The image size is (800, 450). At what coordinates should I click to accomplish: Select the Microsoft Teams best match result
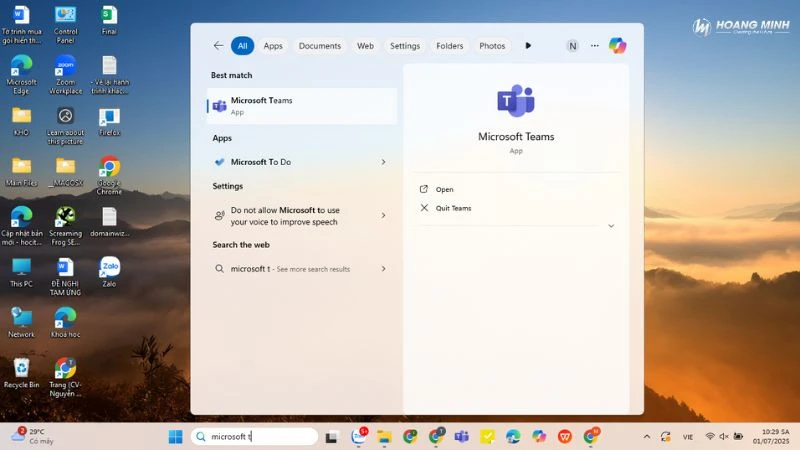click(x=302, y=106)
